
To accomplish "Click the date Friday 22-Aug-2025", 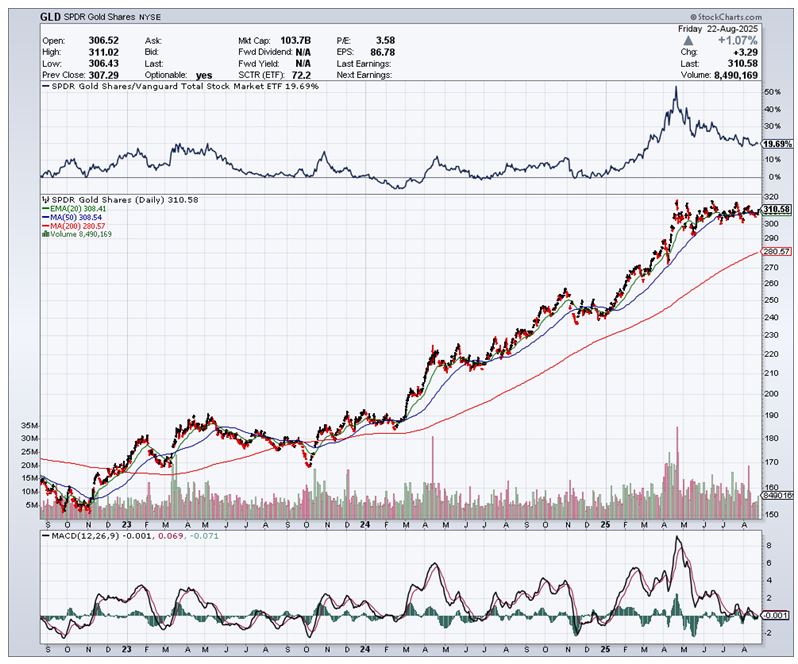I will click(718, 29).
